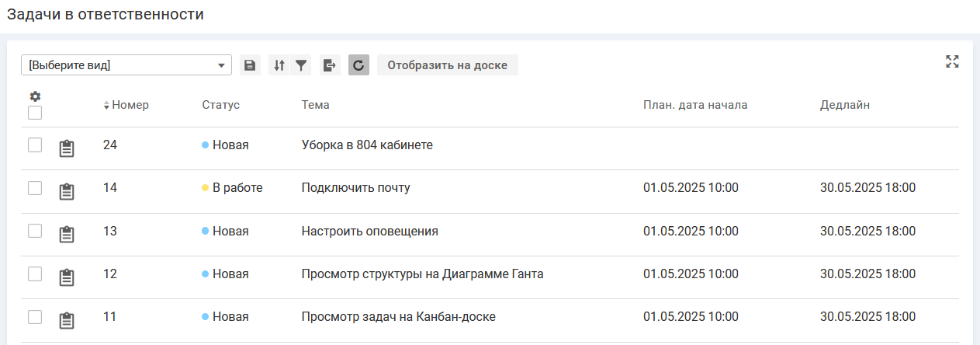Image resolution: width=980 pixels, height=345 pixels.
Task: Open sorting settings with the arrows icon
Action: 279,65
